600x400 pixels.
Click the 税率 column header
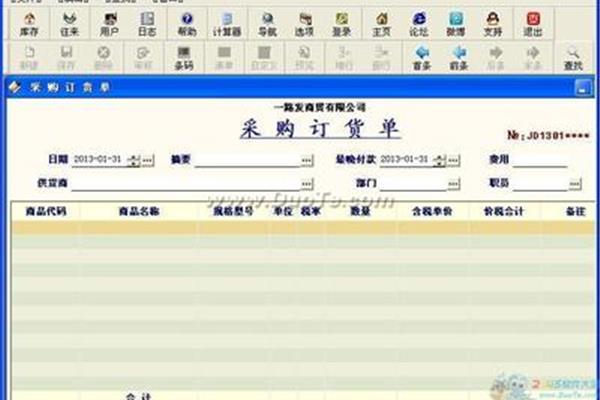[310, 211]
